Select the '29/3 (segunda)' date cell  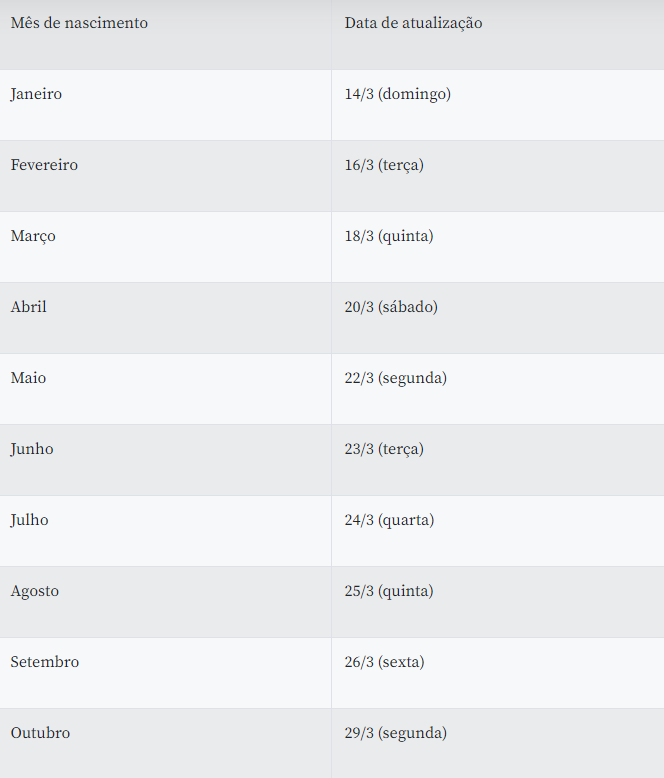[395, 733]
